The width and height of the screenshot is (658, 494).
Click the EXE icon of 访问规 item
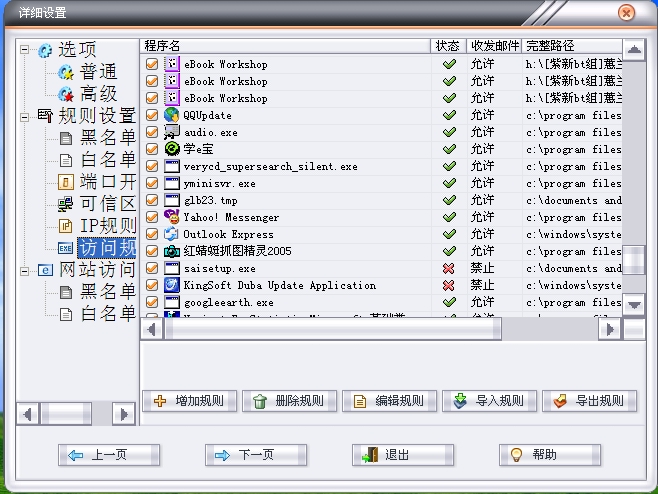[65, 248]
